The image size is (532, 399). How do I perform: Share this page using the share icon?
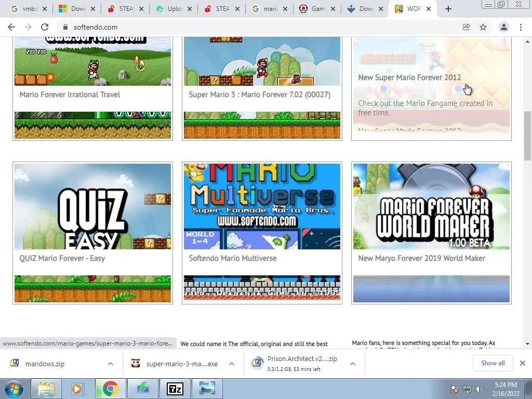click(x=467, y=27)
